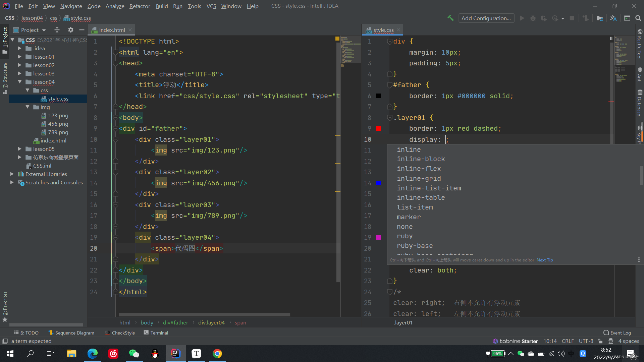This screenshot has width=644, height=362.
Task: Expand the lesson05 folder
Action: click(x=19, y=149)
